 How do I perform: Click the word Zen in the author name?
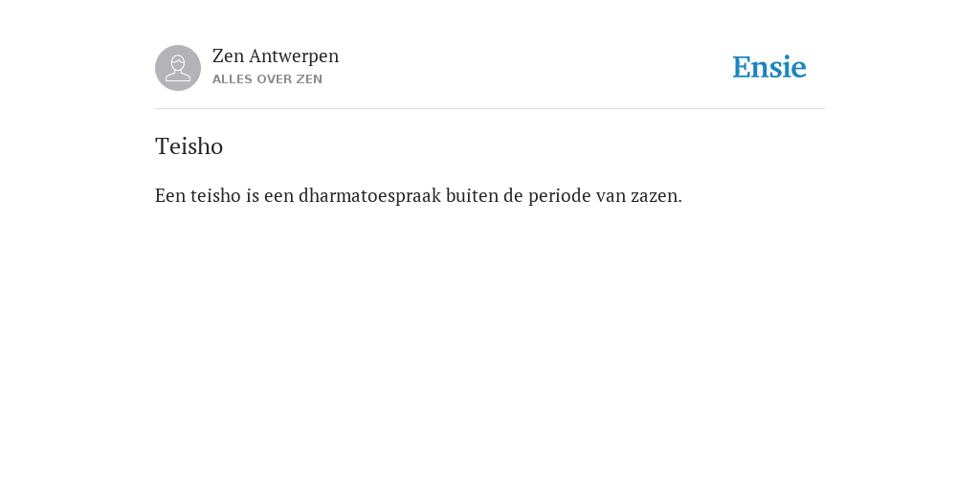click(228, 56)
